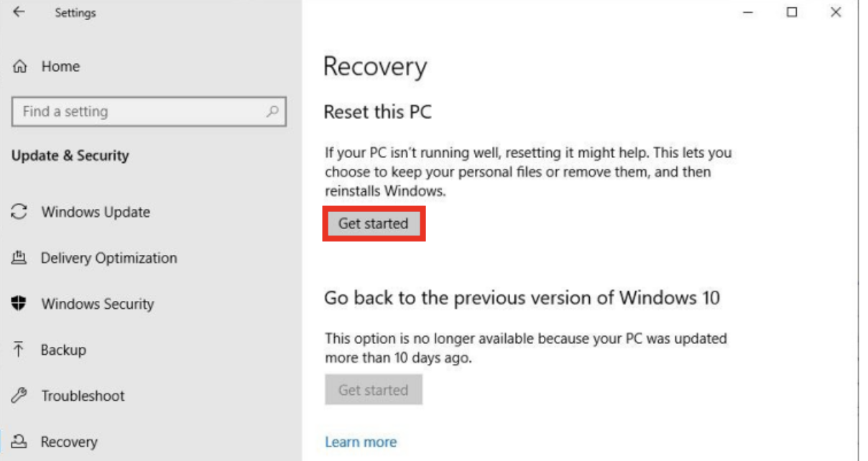Click the back arrow in Settings

[x=19, y=12]
